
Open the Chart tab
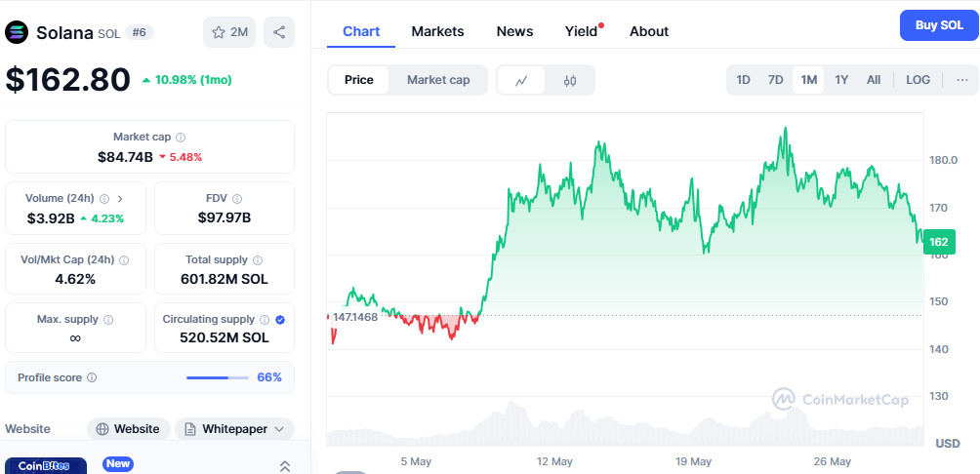click(x=361, y=31)
